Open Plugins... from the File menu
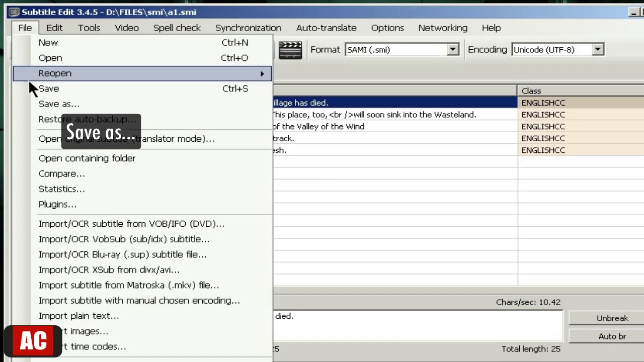644x362 pixels. [x=142, y=204]
